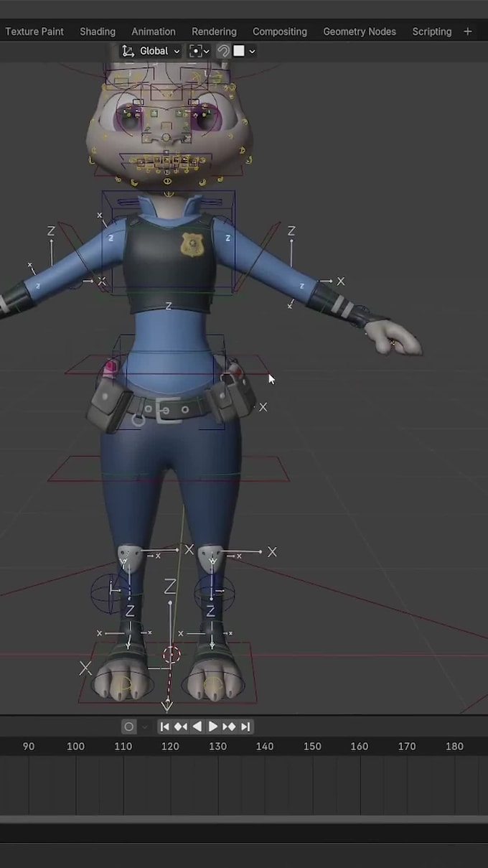Toggle the auto keying record button

point(129,727)
